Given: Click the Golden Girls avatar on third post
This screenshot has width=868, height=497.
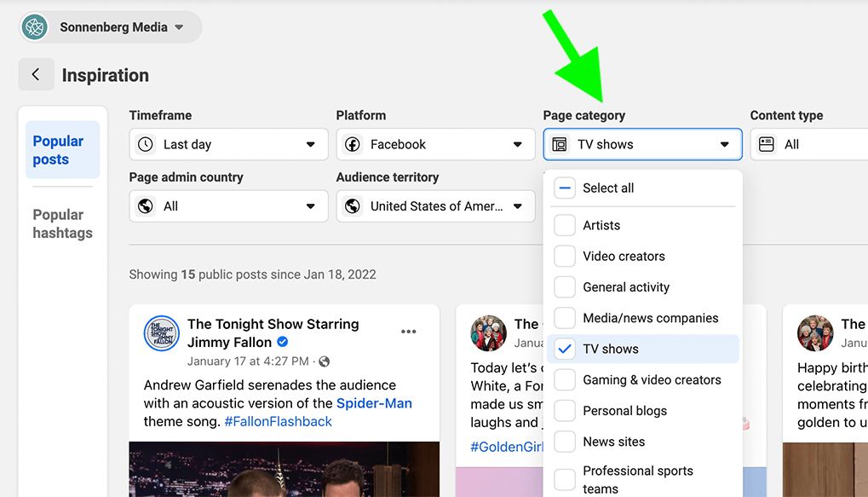Looking at the screenshot, I should pos(815,333).
